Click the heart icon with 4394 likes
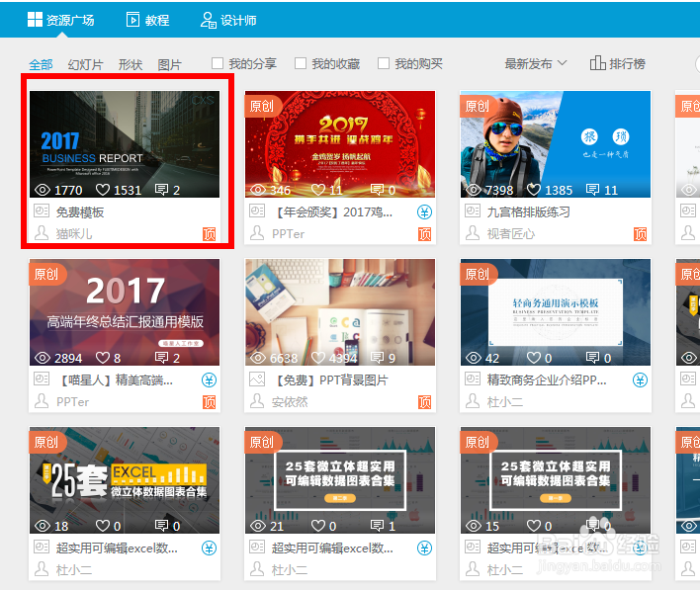 (318, 358)
